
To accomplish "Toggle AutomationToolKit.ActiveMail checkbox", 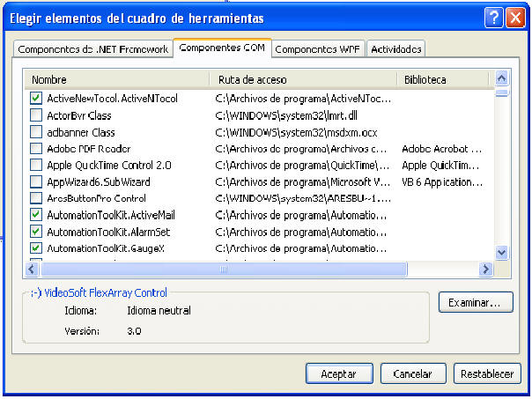I will 36,214.
